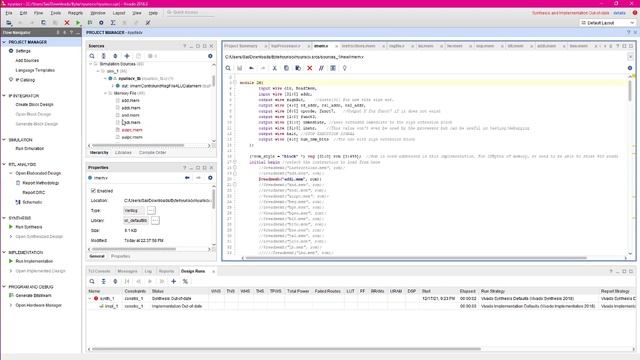This screenshot has width=640, height=360.
Task: Click the details link at top right
Action: point(619,13)
